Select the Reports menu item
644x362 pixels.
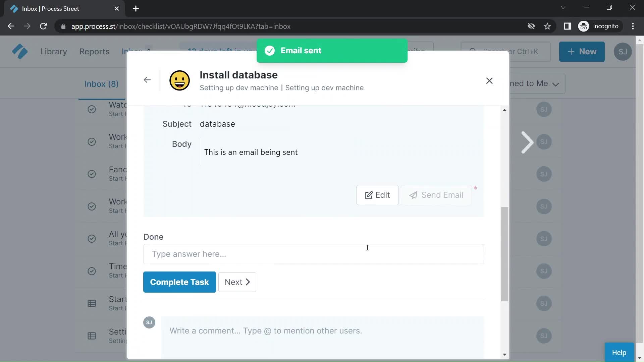(x=94, y=51)
